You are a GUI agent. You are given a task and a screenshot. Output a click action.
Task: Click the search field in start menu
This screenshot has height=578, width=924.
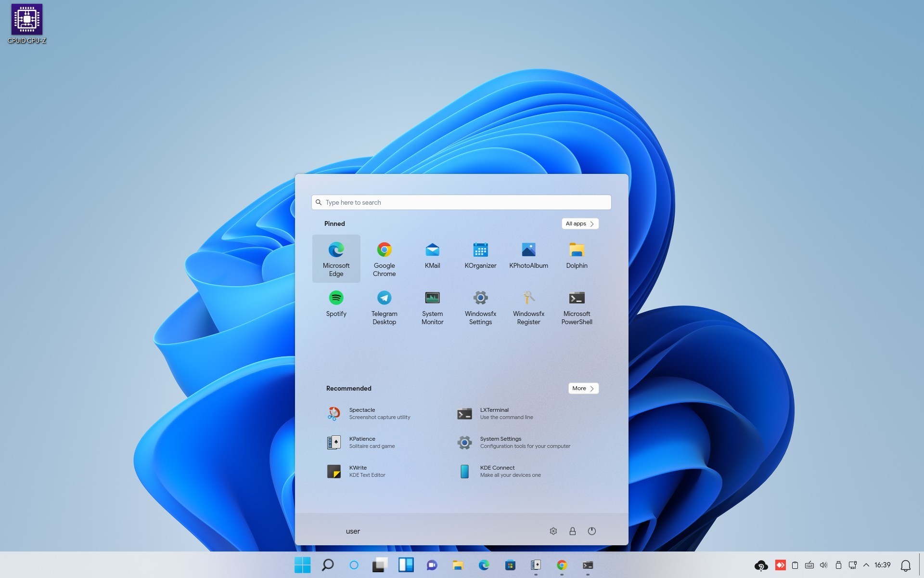pyautogui.click(x=461, y=202)
